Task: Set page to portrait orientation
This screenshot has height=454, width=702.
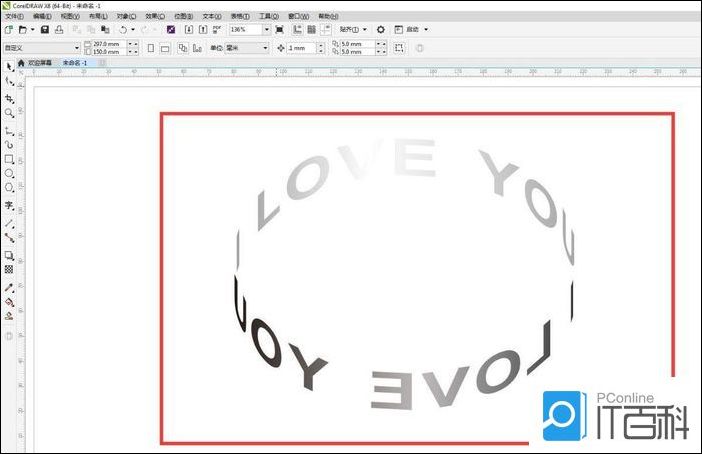Action: tap(150, 48)
